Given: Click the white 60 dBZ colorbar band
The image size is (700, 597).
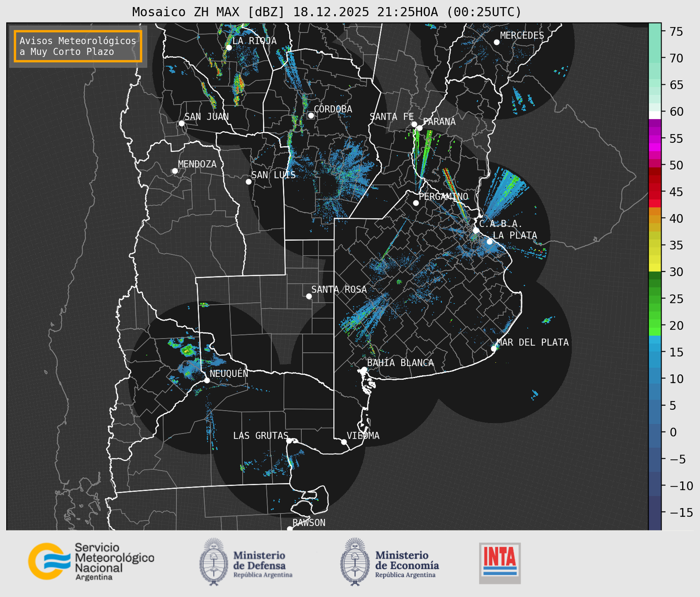Looking at the screenshot, I should pos(654,115).
